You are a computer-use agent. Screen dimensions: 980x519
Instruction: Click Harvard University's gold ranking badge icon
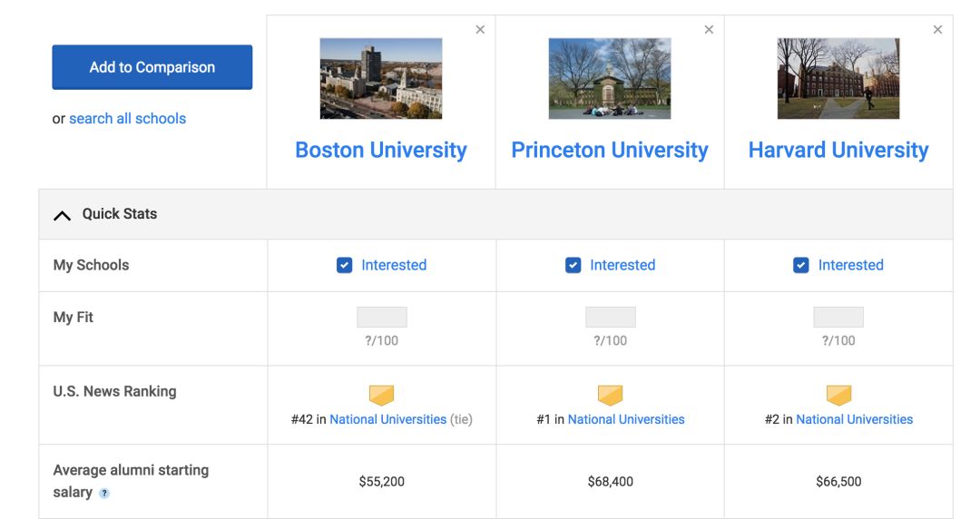(838, 396)
